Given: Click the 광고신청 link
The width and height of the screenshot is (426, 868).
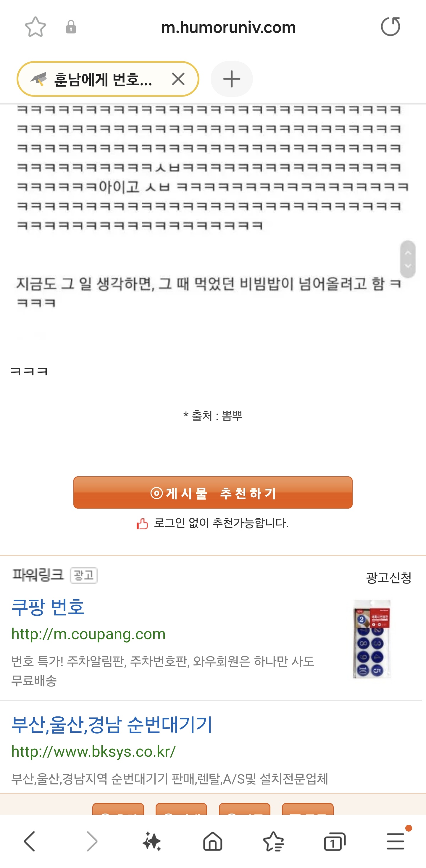Looking at the screenshot, I should pyautogui.click(x=388, y=578).
